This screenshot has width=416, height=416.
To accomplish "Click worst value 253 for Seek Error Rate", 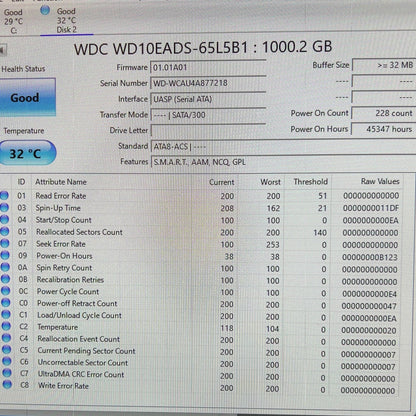I will 273,245.
